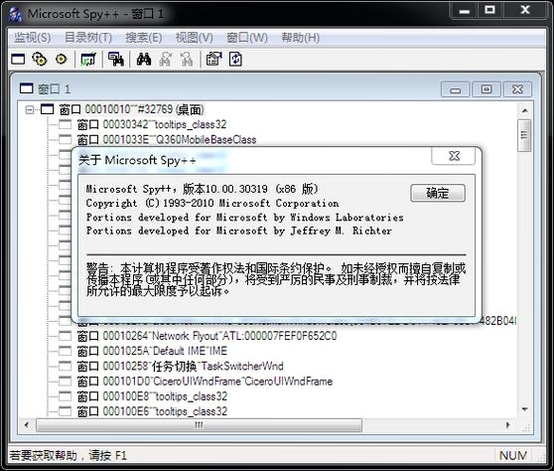This screenshot has width=554, height=471.
Task: Open the 帮助(H) menu
Action: 300,37
